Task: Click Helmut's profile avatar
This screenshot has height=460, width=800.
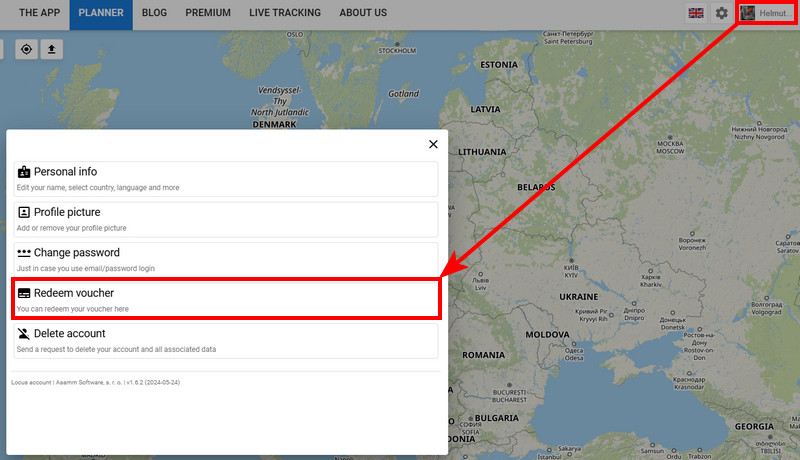Action: (748, 14)
